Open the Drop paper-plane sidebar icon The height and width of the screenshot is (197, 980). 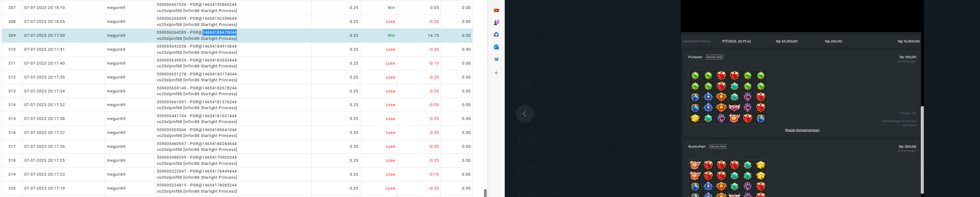pos(496,59)
